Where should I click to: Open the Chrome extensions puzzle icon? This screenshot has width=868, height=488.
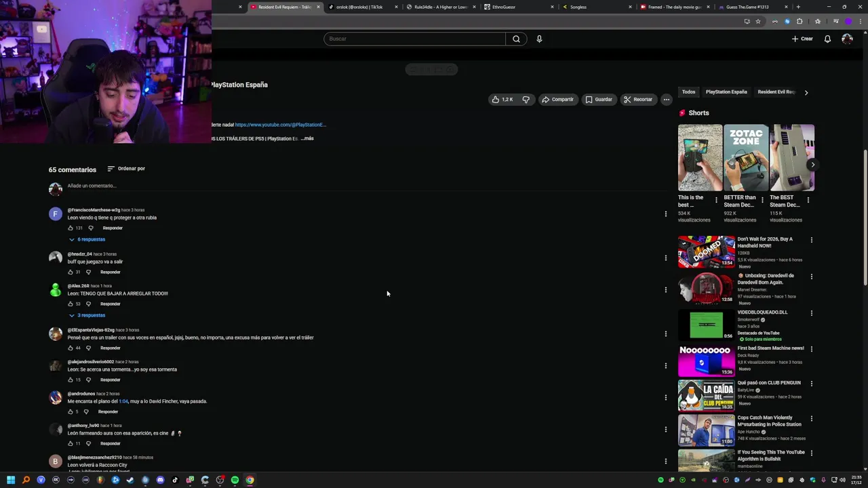(800, 21)
